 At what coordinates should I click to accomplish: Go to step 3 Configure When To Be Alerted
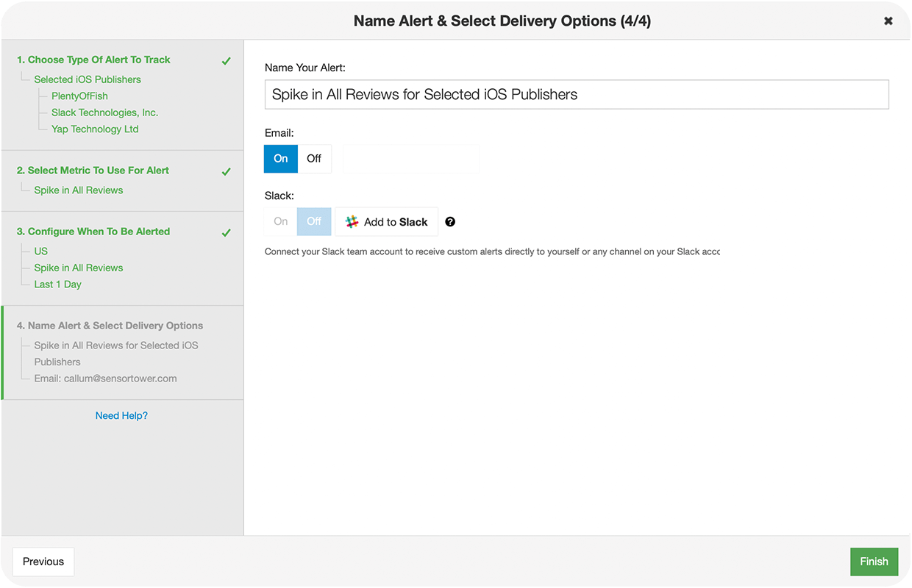(93, 232)
